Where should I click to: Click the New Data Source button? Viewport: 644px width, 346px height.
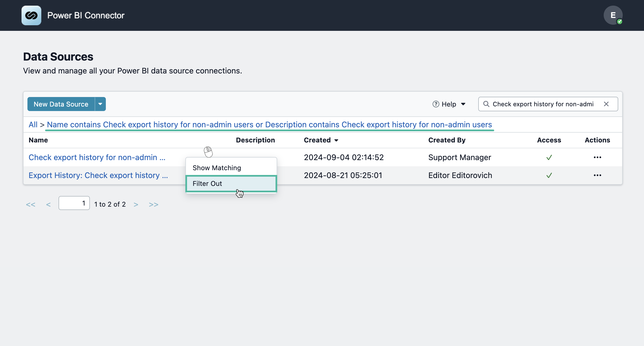click(61, 104)
